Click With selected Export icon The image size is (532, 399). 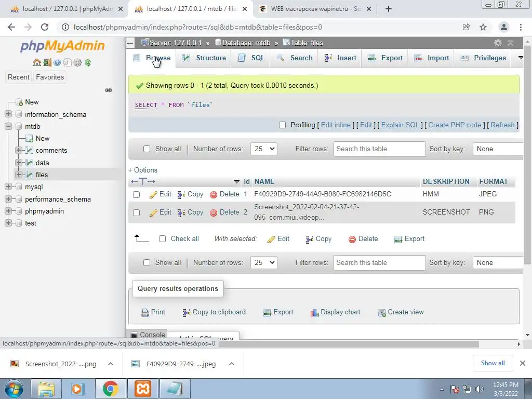coord(398,239)
